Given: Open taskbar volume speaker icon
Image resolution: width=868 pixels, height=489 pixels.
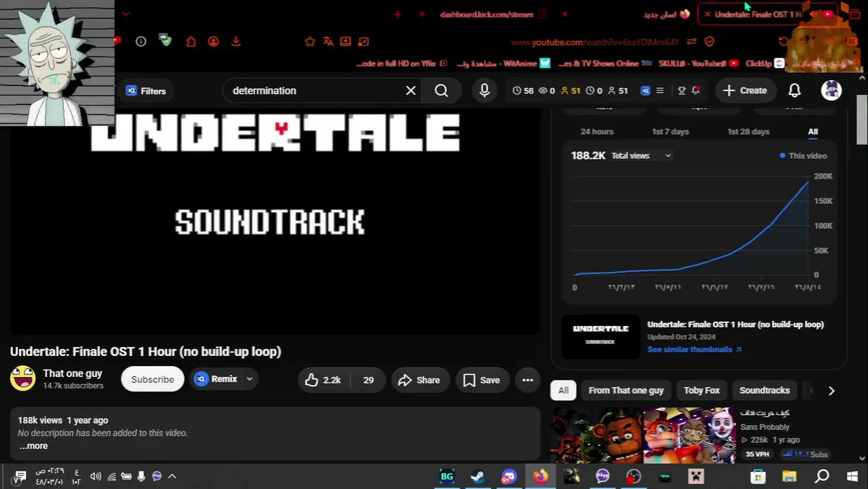Looking at the screenshot, I should click(x=96, y=476).
